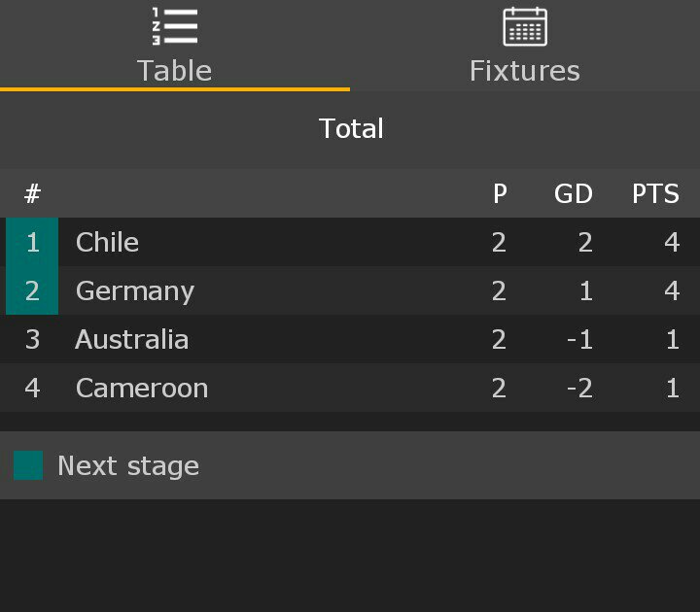Image resolution: width=700 pixels, height=612 pixels.
Task: Click the calendar Fixtures icon
Action: coord(525,26)
